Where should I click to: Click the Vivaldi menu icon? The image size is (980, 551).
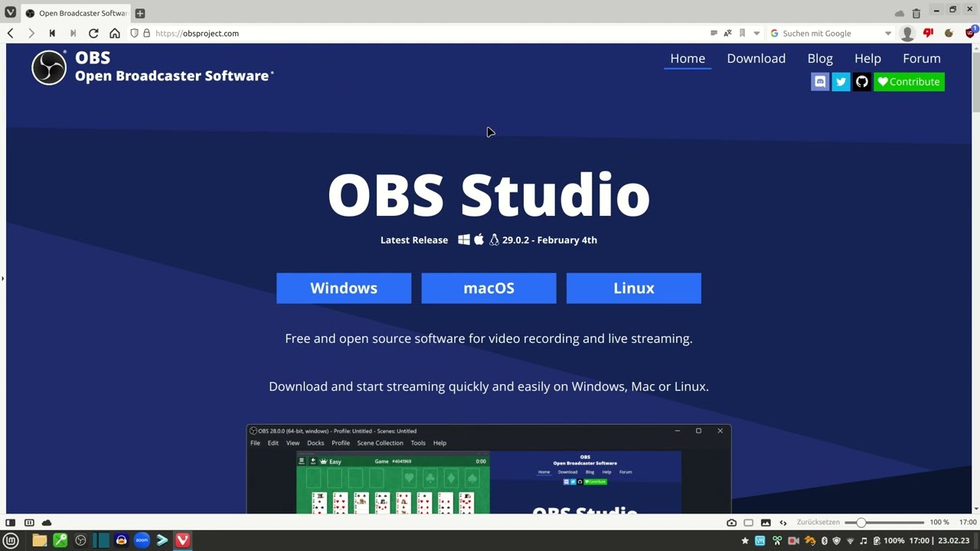10,12
